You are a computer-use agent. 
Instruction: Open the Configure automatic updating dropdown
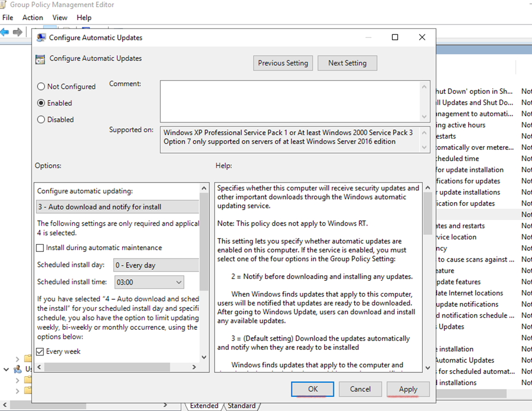coord(117,207)
